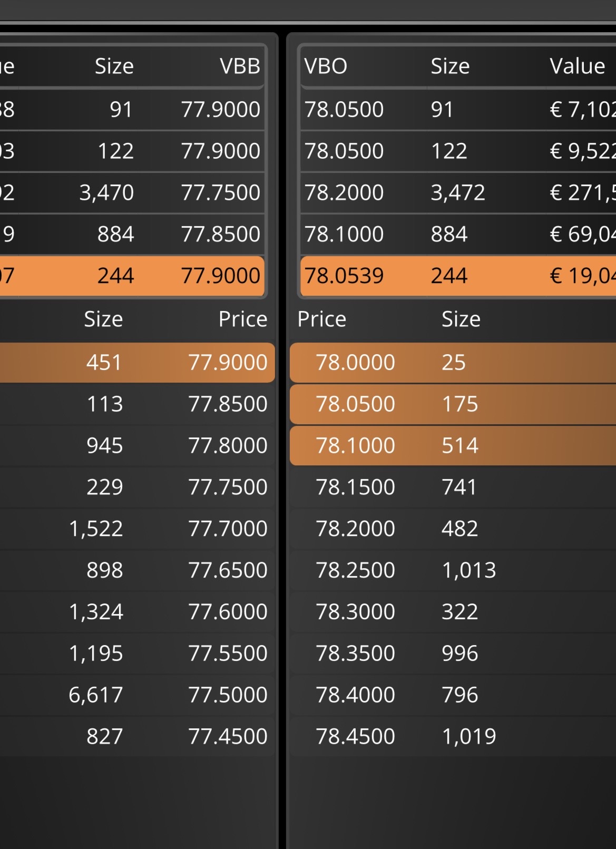Click the VBO column header

326,66
